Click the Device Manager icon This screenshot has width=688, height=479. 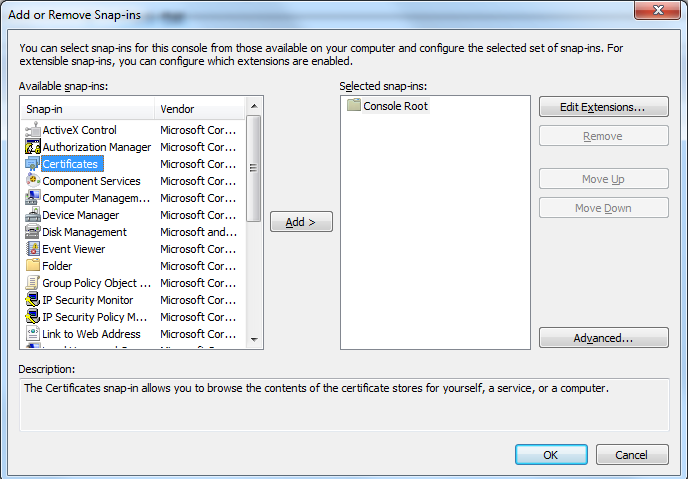[33, 215]
